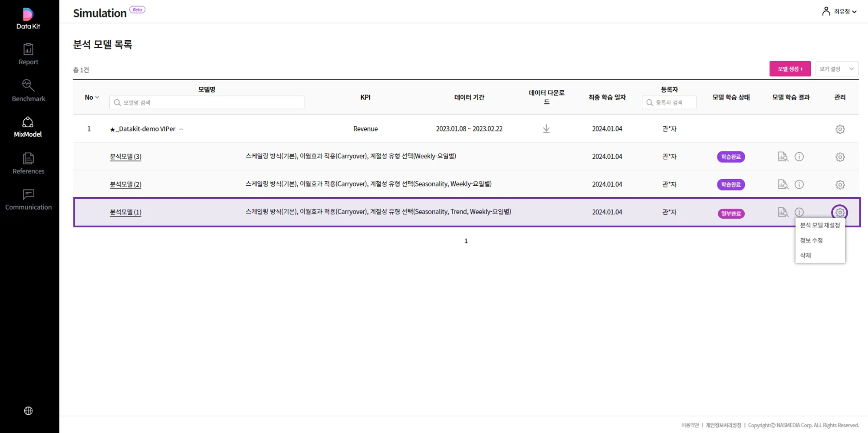Screen dimensions: 868x433
Task: Select 분석 모델 재설정 from the menu
Action: click(x=820, y=225)
